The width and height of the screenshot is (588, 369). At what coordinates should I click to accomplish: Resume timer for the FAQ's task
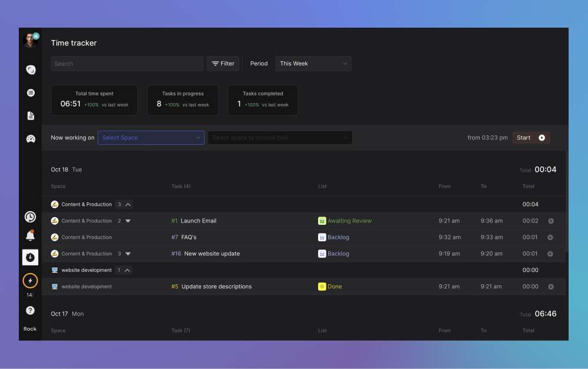pos(550,238)
